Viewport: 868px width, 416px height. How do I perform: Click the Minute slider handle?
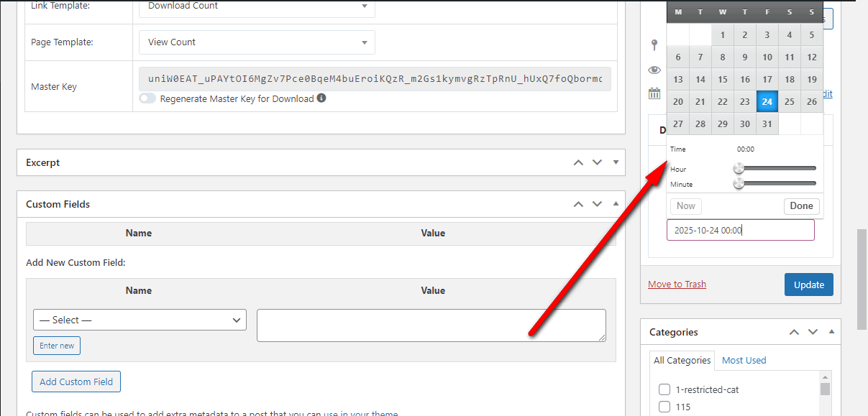click(739, 183)
